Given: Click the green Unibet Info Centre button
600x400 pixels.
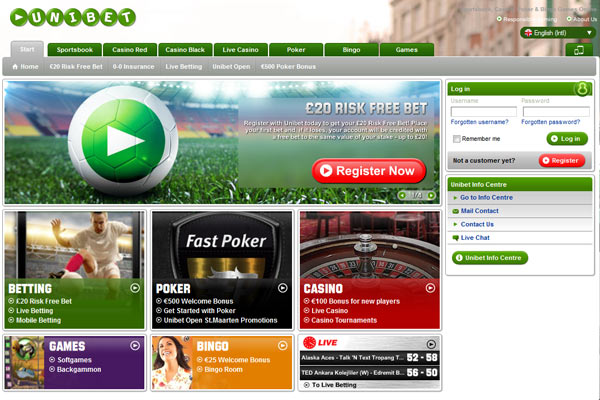Looking at the screenshot, I should tap(490, 258).
